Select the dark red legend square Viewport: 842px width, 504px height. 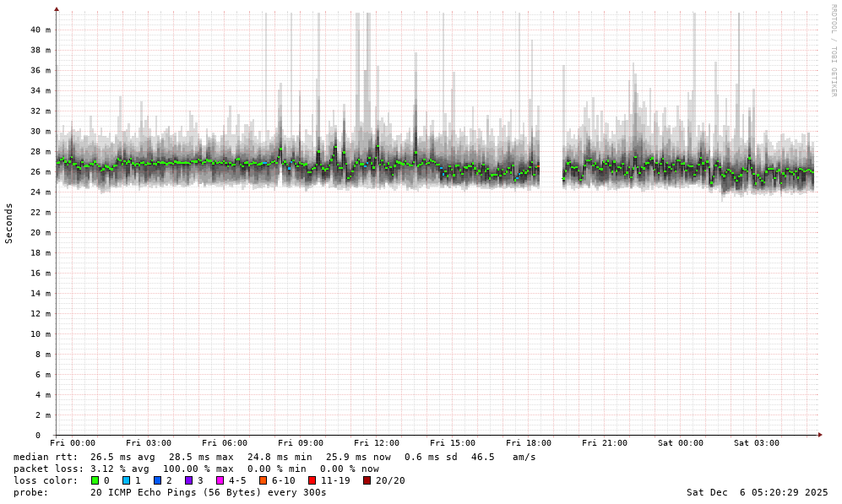[x=367, y=480]
